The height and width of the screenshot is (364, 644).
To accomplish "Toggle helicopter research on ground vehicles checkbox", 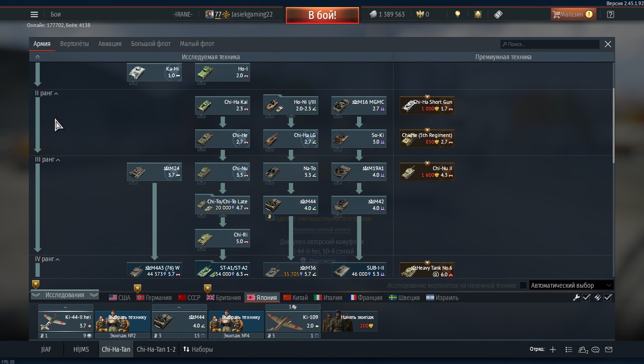I will [523, 285].
